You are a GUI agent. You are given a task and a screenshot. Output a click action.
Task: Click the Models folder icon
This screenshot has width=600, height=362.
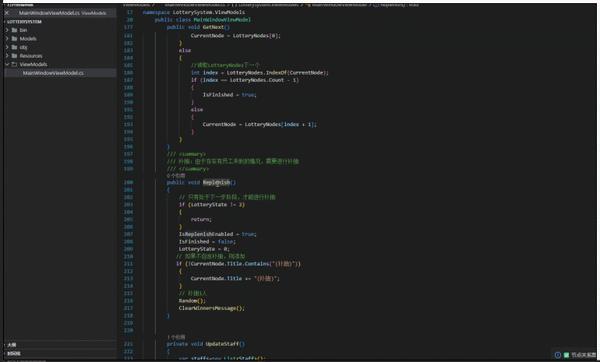(x=15, y=39)
